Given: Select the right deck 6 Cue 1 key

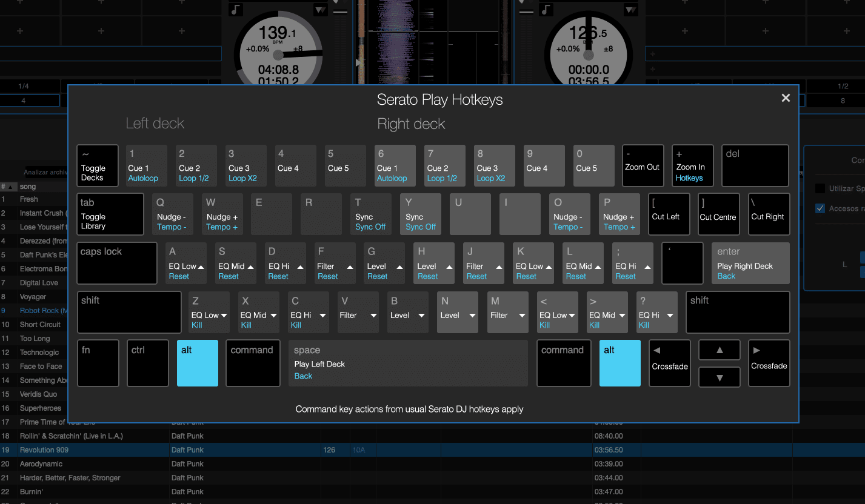Looking at the screenshot, I should click(x=395, y=165).
